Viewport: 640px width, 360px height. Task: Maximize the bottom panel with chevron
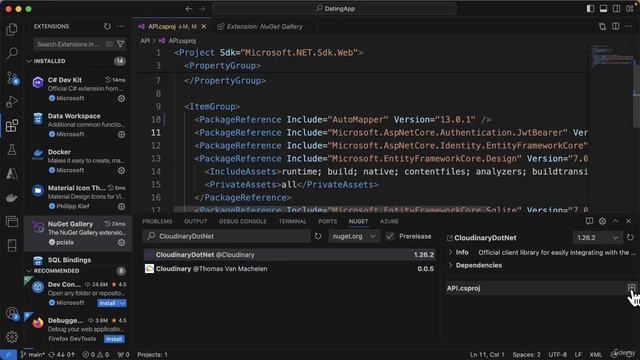point(616,221)
